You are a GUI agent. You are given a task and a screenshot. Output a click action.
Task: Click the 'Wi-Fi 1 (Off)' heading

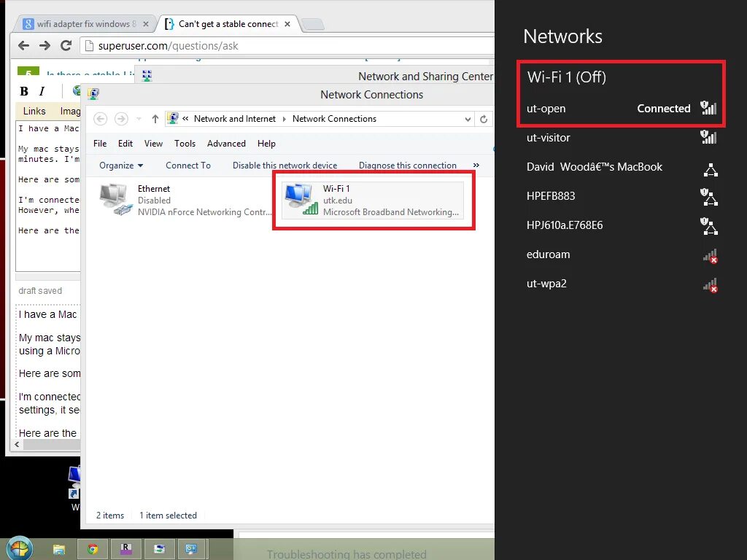pyautogui.click(x=566, y=77)
